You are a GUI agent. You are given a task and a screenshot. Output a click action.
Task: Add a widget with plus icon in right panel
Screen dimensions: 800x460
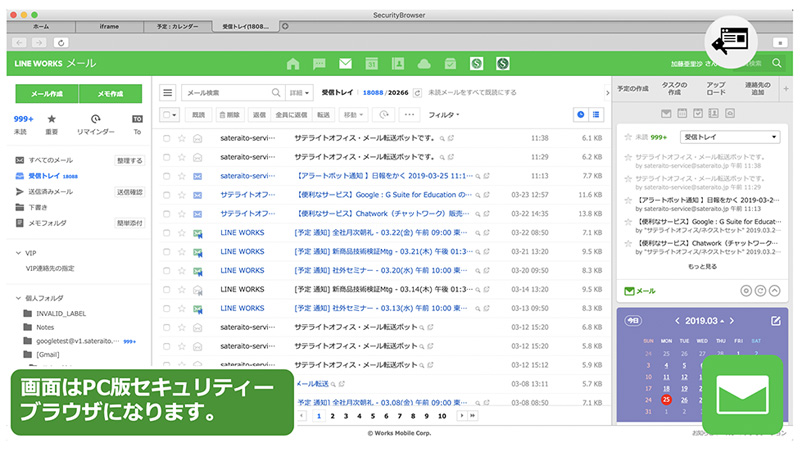(786, 89)
